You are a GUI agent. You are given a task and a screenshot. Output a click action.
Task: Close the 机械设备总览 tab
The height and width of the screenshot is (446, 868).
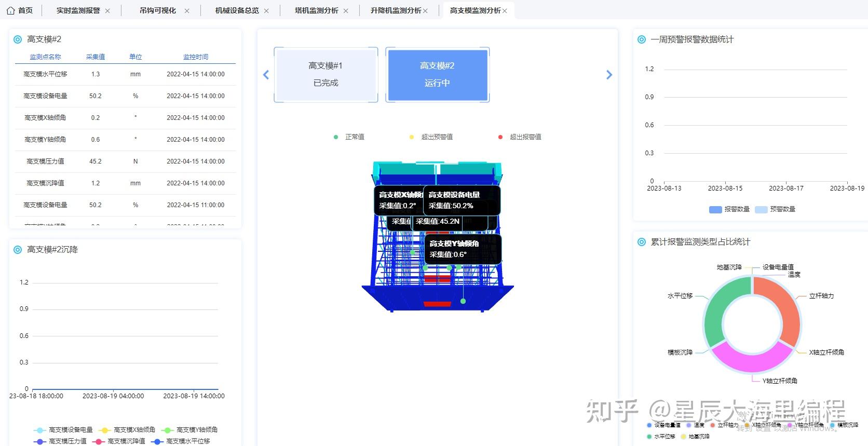pyautogui.click(x=266, y=11)
